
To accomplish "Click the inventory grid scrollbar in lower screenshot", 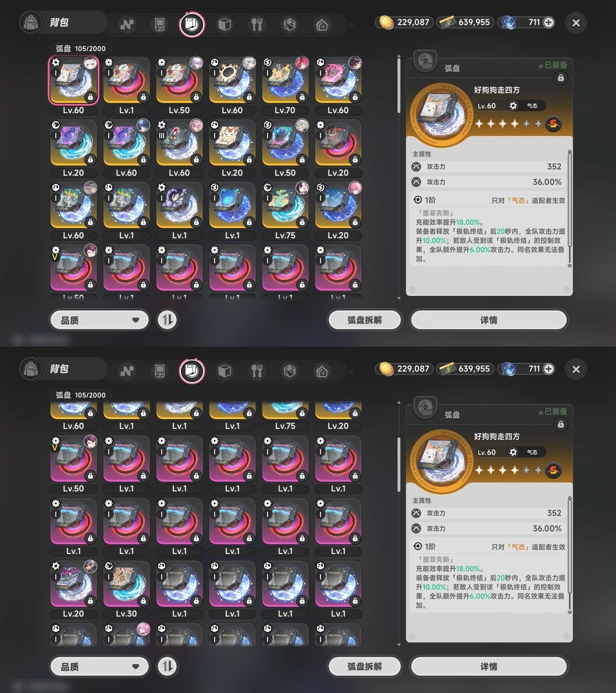I will (399, 465).
